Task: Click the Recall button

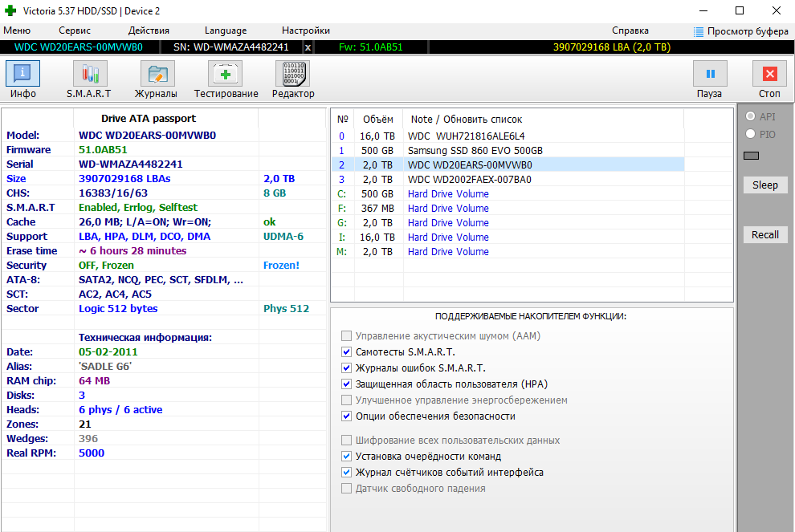Action: 764,235
